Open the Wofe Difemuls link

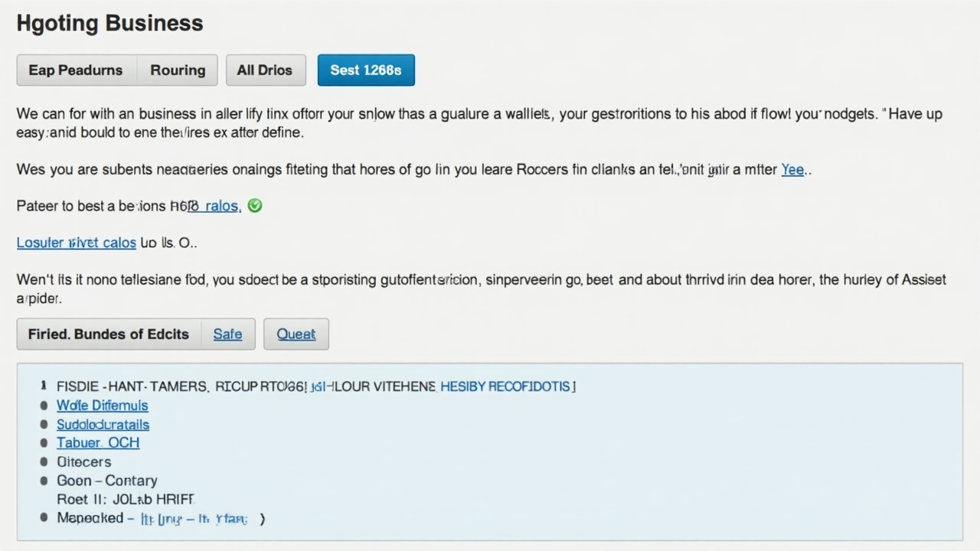pyautogui.click(x=103, y=406)
